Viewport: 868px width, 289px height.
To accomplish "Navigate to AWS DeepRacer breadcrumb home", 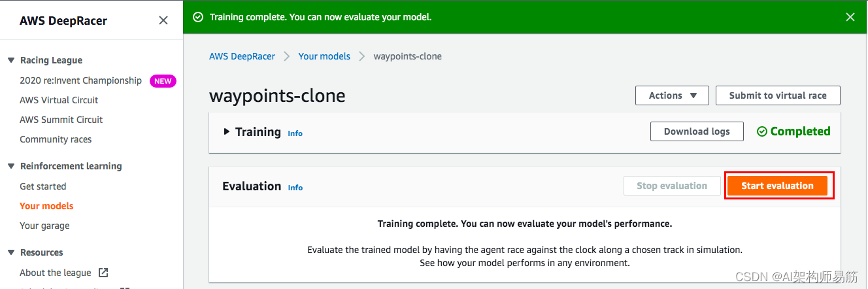I will (x=242, y=56).
